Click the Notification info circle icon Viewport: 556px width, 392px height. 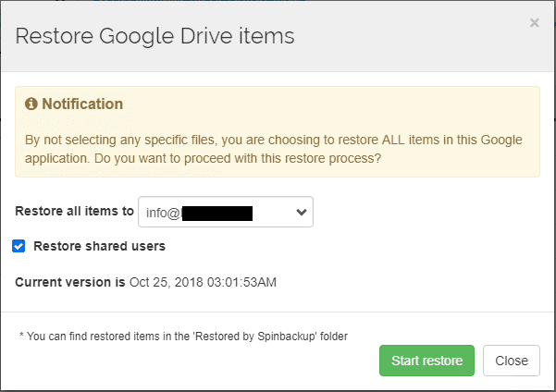pyautogui.click(x=31, y=104)
